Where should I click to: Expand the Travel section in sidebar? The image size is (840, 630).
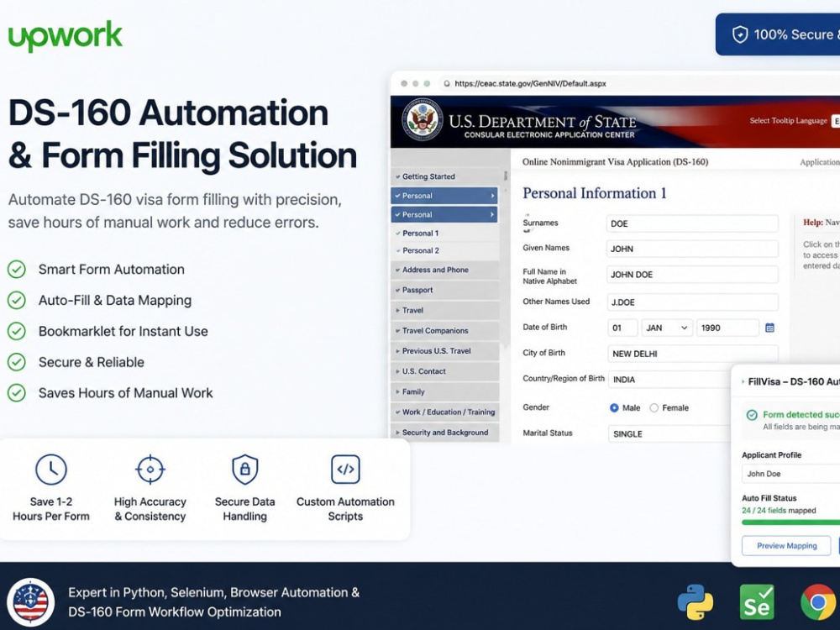coord(445,310)
